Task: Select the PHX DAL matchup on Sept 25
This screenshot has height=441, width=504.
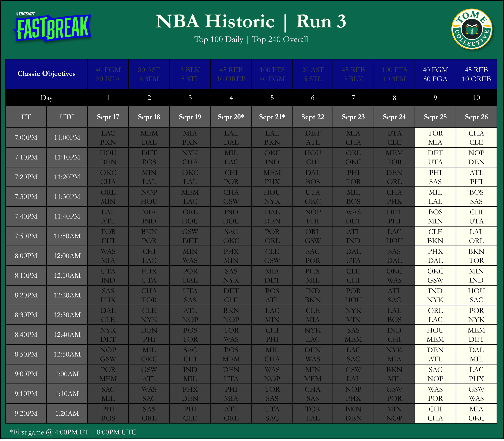Action: pos(435,256)
